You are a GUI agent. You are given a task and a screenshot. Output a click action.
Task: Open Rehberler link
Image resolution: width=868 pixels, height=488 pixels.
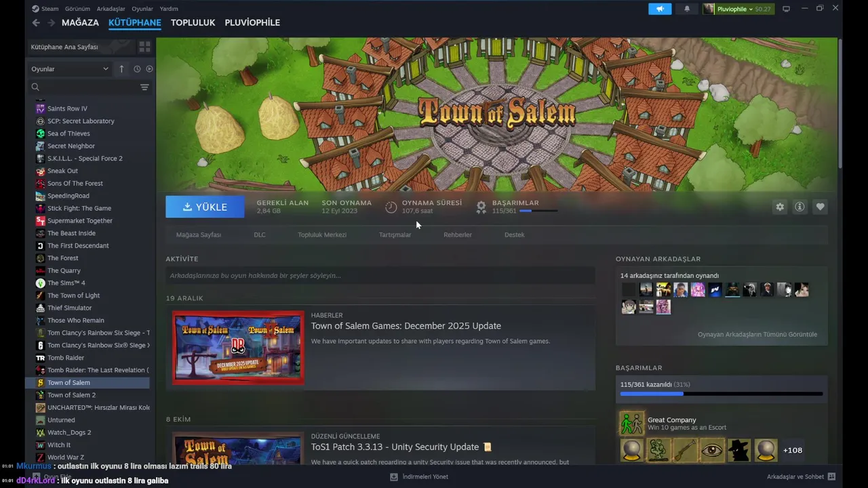point(458,235)
